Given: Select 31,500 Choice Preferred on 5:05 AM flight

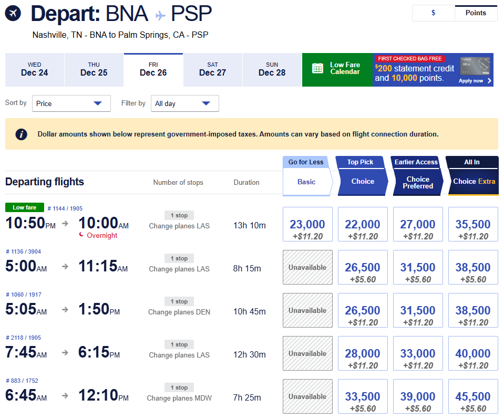Looking at the screenshot, I should 418,310.
